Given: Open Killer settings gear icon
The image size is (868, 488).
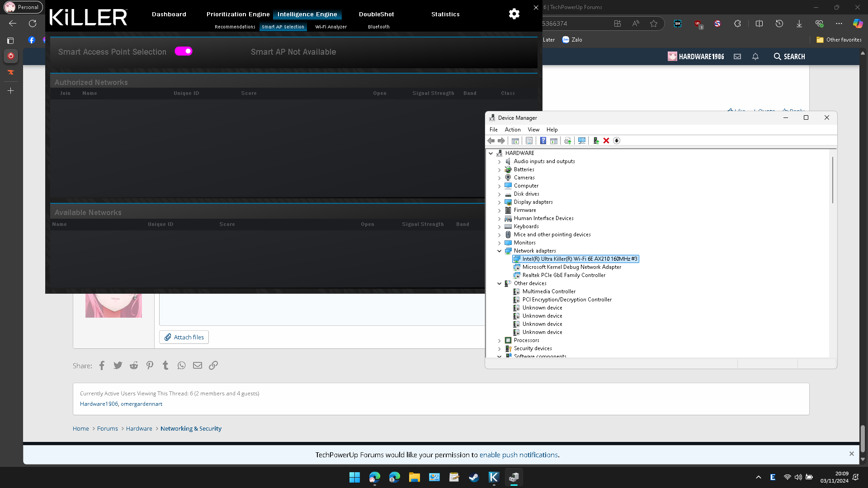Looking at the screenshot, I should tap(514, 14).
